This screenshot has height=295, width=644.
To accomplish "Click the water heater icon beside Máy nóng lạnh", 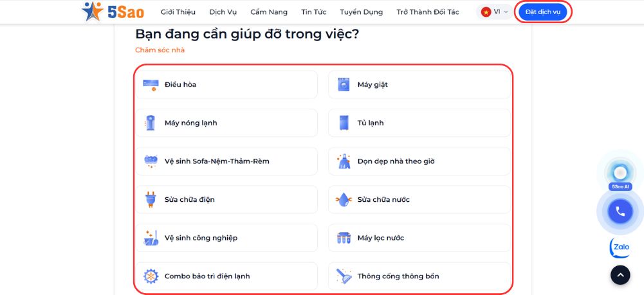I will pyautogui.click(x=151, y=123).
